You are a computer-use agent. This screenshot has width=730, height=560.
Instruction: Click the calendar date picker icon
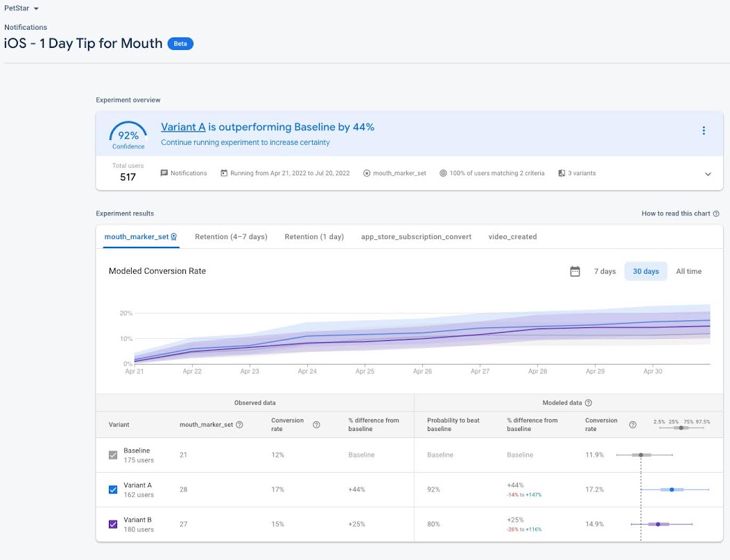pos(575,272)
